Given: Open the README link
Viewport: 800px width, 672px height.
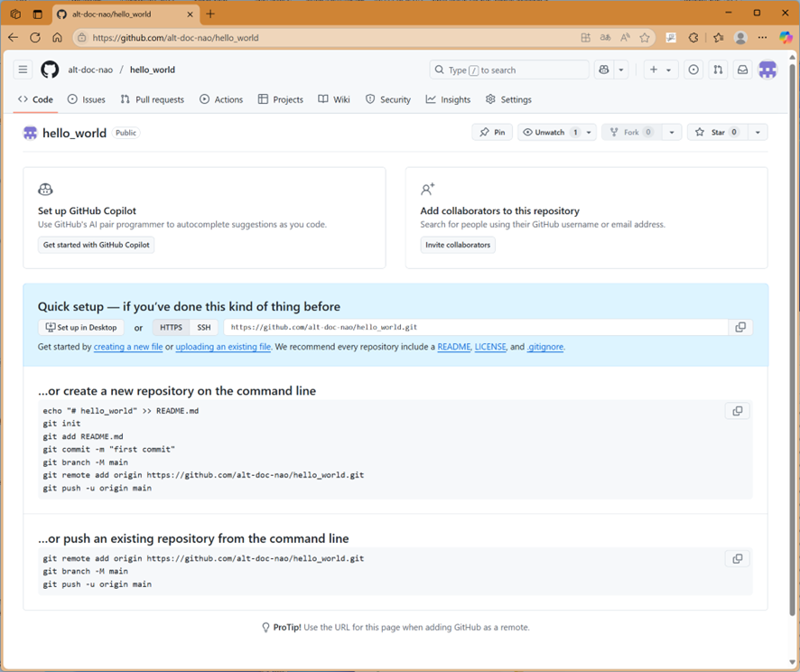Looking at the screenshot, I should (x=454, y=347).
